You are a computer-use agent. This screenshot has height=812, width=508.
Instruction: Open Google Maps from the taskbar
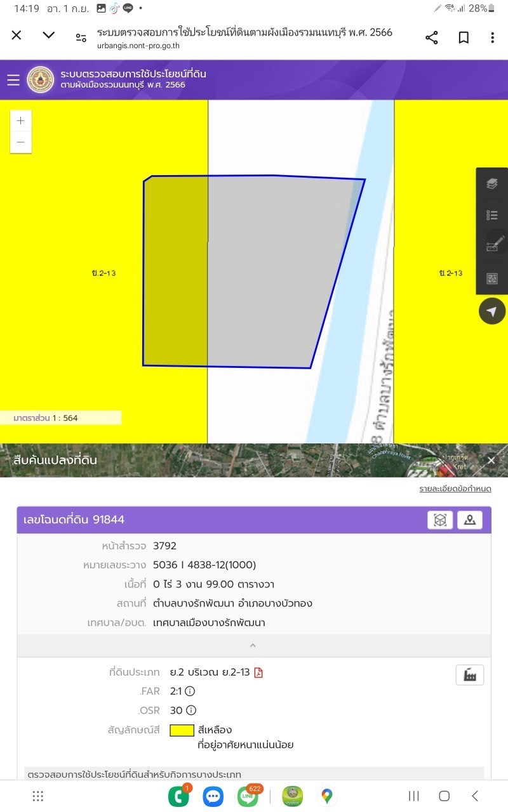[x=327, y=796]
